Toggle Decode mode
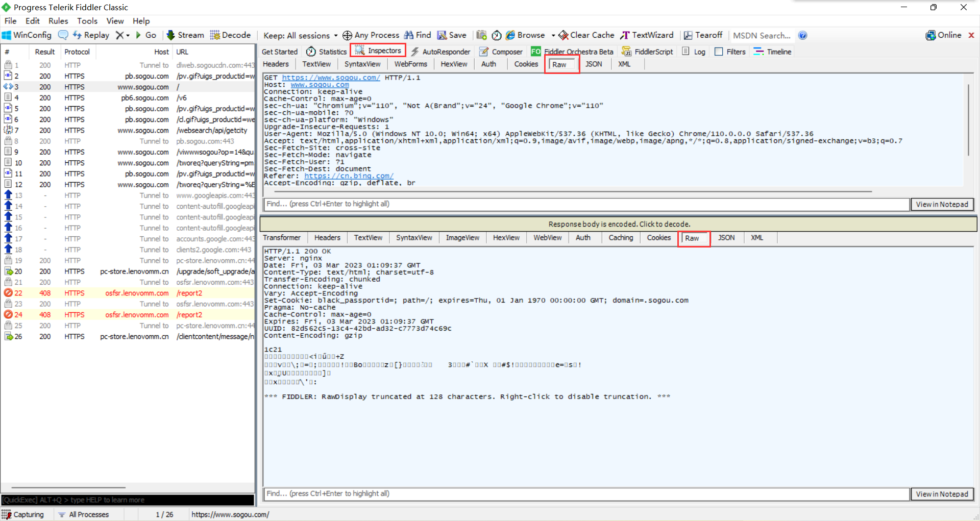 231,35
